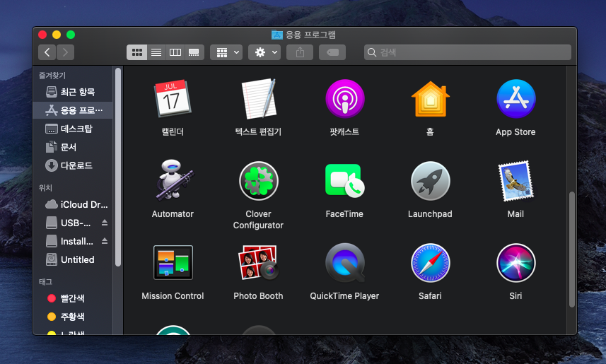Image resolution: width=606 pixels, height=364 pixels.
Task: Select the Mission Control icon
Action: (173, 263)
